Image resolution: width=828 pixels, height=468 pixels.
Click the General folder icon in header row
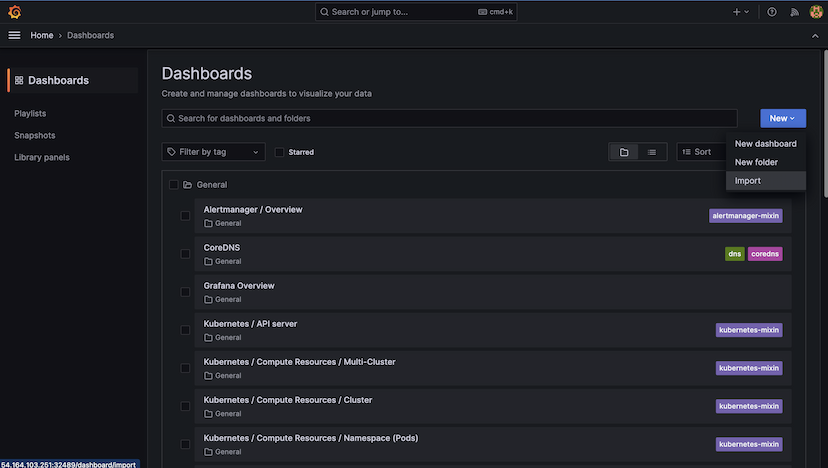187,185
